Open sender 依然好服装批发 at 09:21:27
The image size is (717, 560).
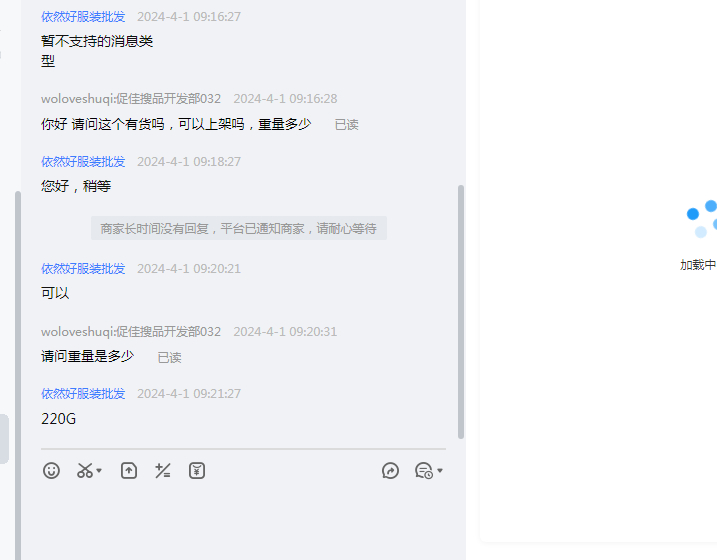pos(83,394)
